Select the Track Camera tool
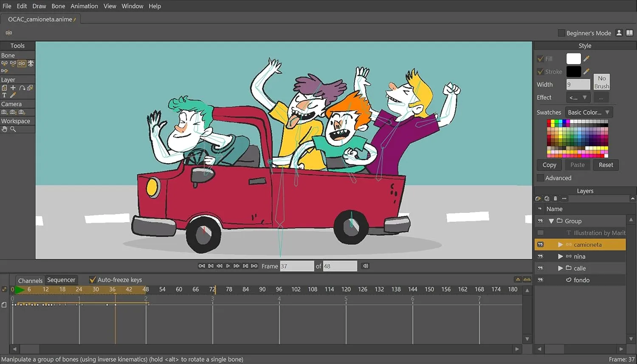The height and width of the screenshot is (364, 637). [x=4, y=112]
